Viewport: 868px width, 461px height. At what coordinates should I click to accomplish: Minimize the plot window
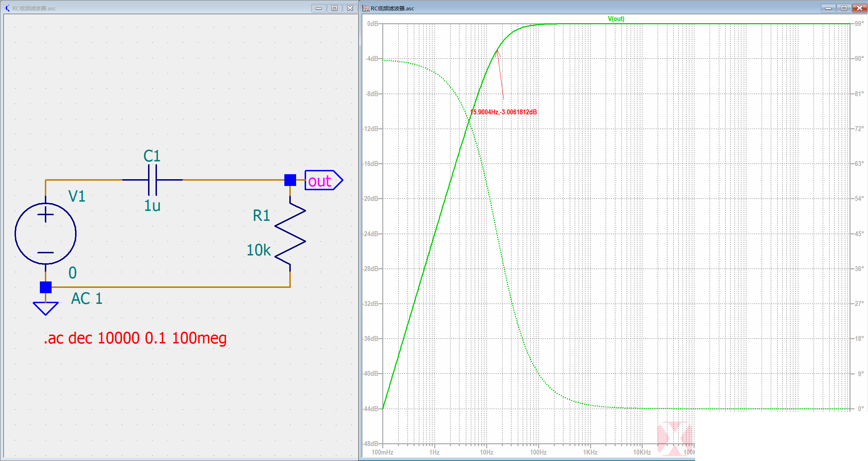pos(828,8)
